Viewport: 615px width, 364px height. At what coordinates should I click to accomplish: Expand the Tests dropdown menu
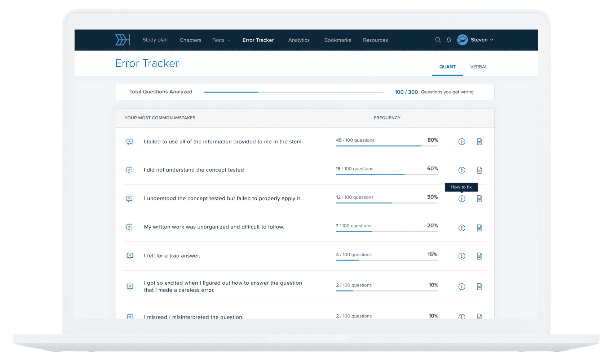point(221,40)
